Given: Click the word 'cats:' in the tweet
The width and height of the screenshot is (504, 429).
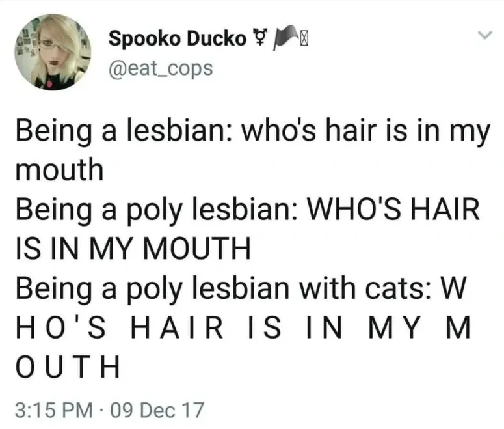Looking at the screenshot, I should click(x=398, y=288).
